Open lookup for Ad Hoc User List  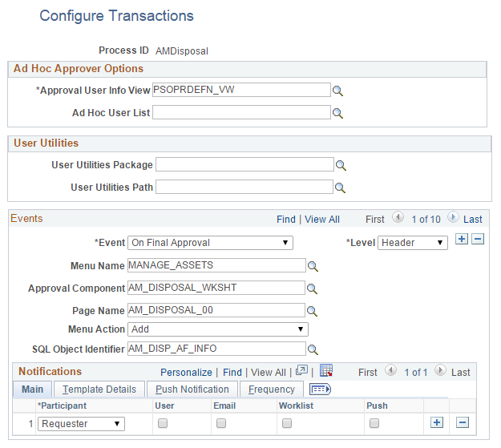(x=337, y=114)
